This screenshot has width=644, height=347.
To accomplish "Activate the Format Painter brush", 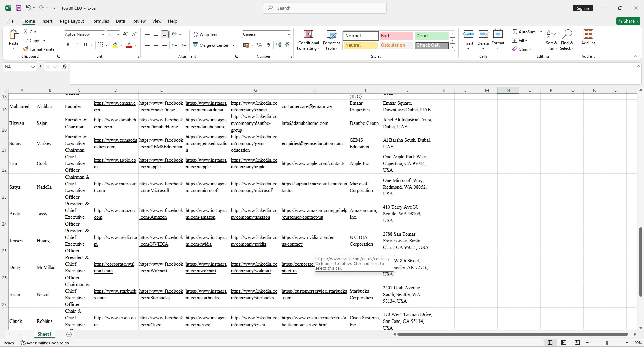I will point(26,49).
